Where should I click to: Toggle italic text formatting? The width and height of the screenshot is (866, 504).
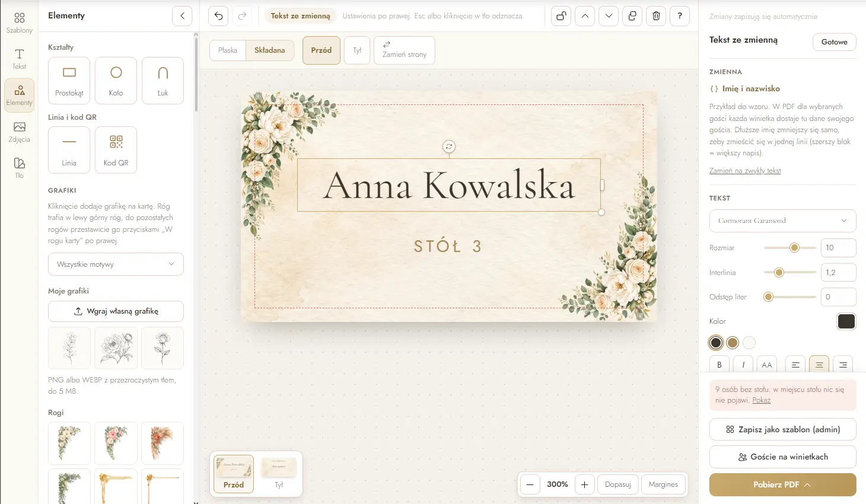[743, 365]
